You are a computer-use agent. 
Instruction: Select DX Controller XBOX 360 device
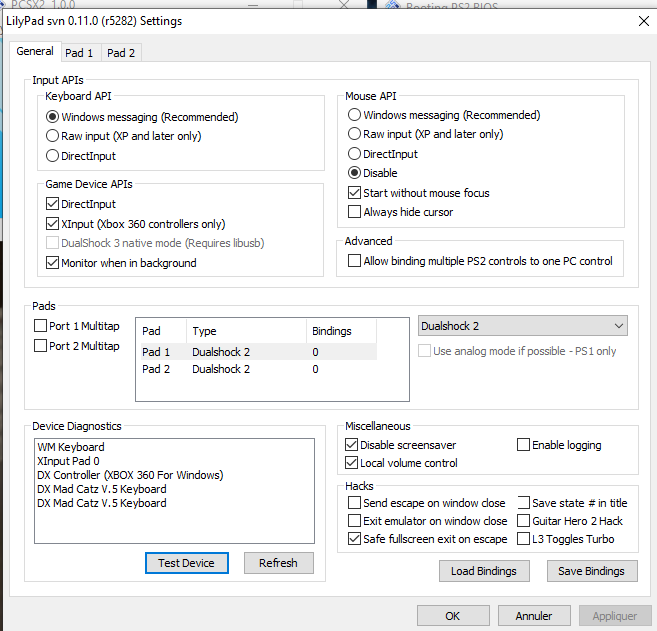click(130, 475)
